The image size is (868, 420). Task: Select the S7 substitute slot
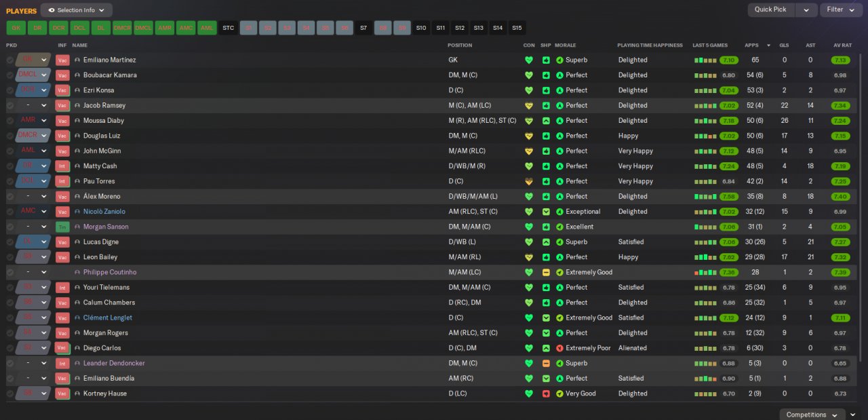point(363,28)
